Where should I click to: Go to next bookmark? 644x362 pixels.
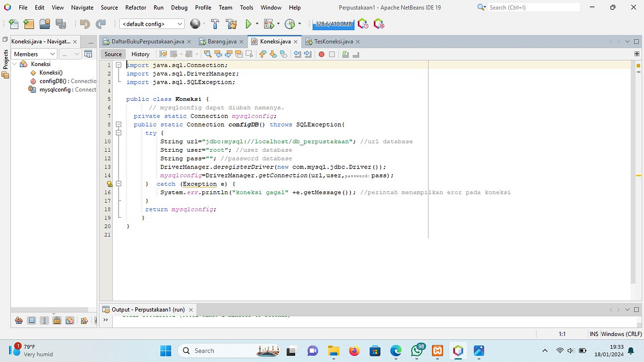click(x=273, y=54)
